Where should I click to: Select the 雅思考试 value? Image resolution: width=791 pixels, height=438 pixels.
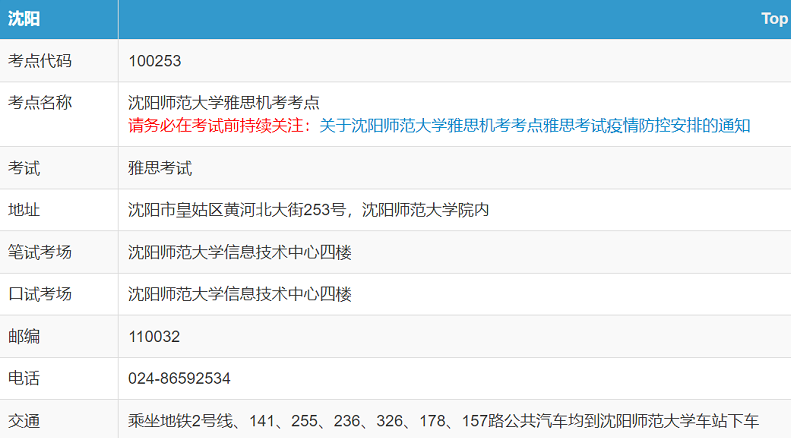tap(160, 168)
